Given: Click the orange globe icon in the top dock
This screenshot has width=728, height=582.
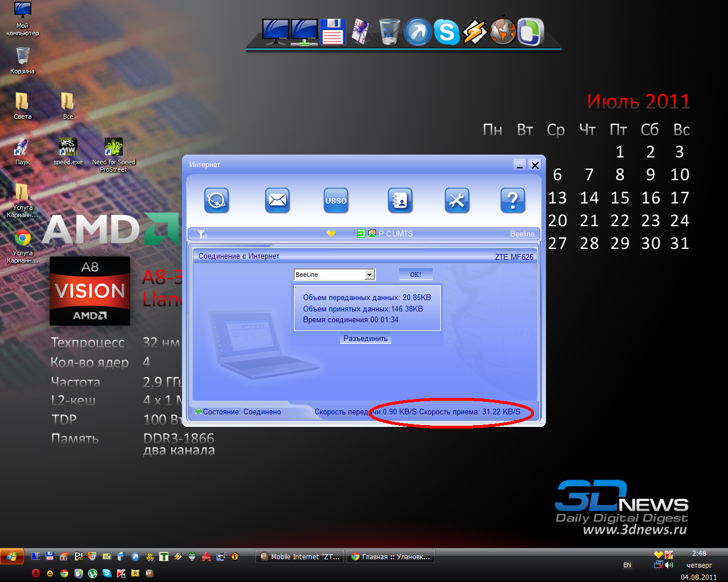Looking at the screenshot, I should click(x=503, y=31).
